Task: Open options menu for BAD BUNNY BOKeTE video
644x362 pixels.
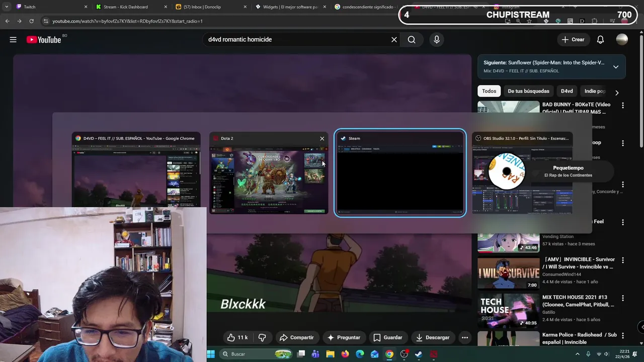Action: pos(623,106)
